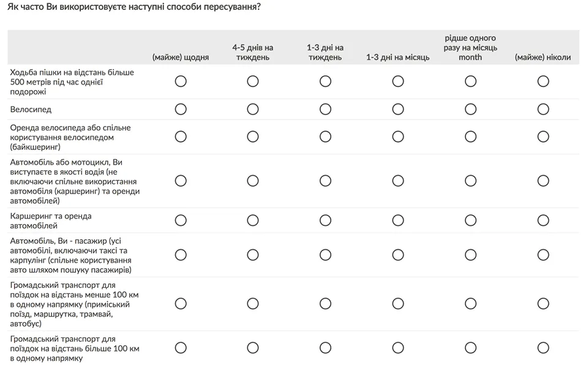Select '1-3 дні на тиждень' for Автомобіль пасажир
Screen dimensions: 588x365
pyautogui.click(x=325, y=255)
